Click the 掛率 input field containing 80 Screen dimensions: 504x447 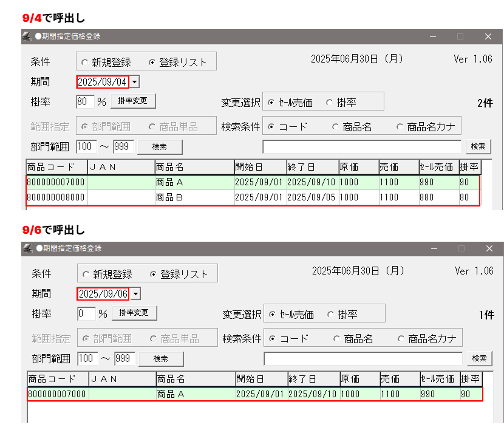85,101
